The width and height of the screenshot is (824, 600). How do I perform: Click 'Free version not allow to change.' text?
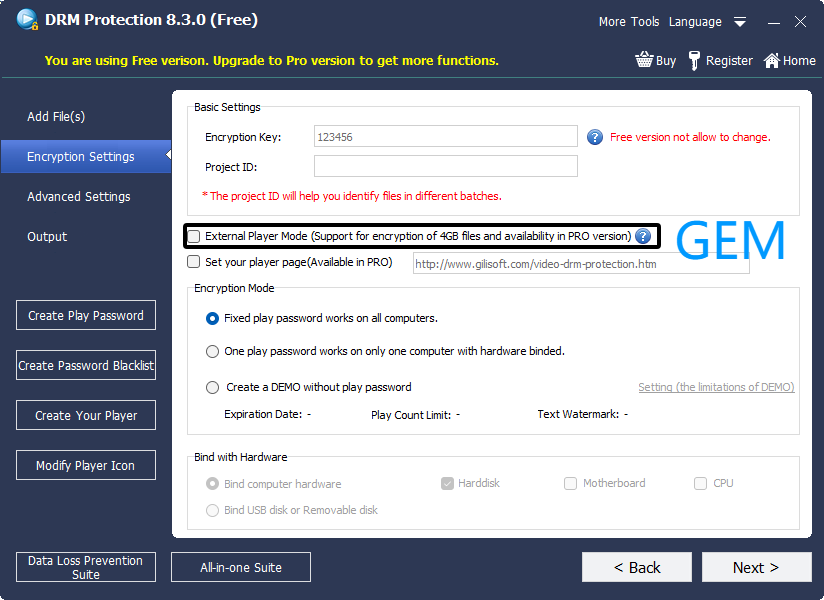click(690, 137)
